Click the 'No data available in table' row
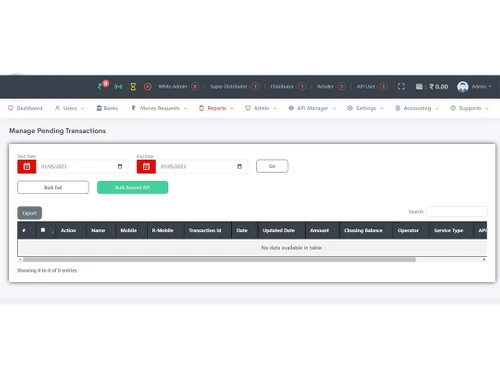 [252, 248]
